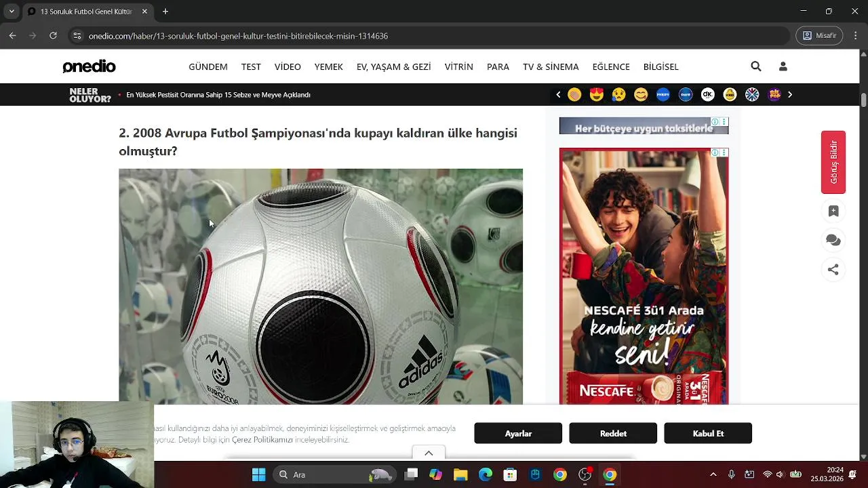Image resolution: width=868 pixels, height=488 pixels.
Task: Open the TV & SİNEMA menu
Action: [x=551, y=66]
